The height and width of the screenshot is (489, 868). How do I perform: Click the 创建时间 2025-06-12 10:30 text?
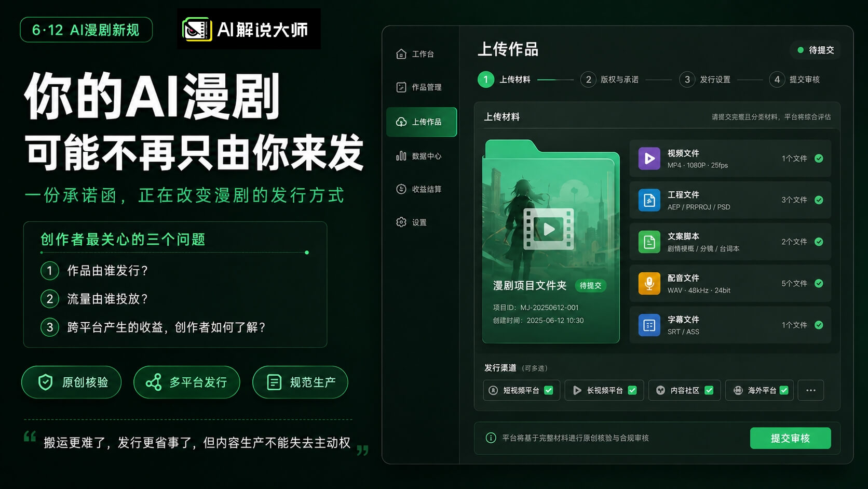coord(538,321)
